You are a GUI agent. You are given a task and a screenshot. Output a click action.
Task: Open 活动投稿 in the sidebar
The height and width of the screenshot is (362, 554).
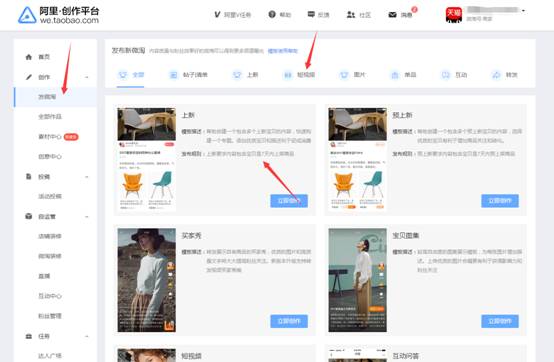point(50,196)
